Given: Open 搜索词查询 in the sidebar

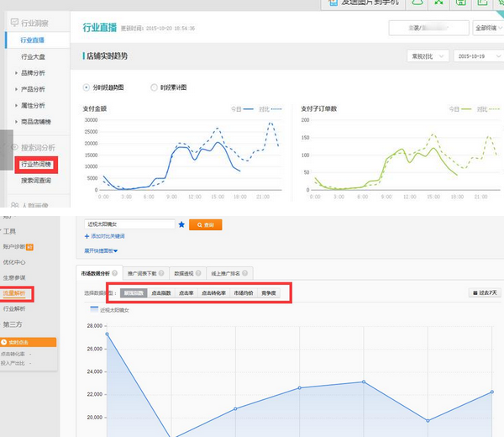Looking at the screenshot, I should tap(36, 181).
